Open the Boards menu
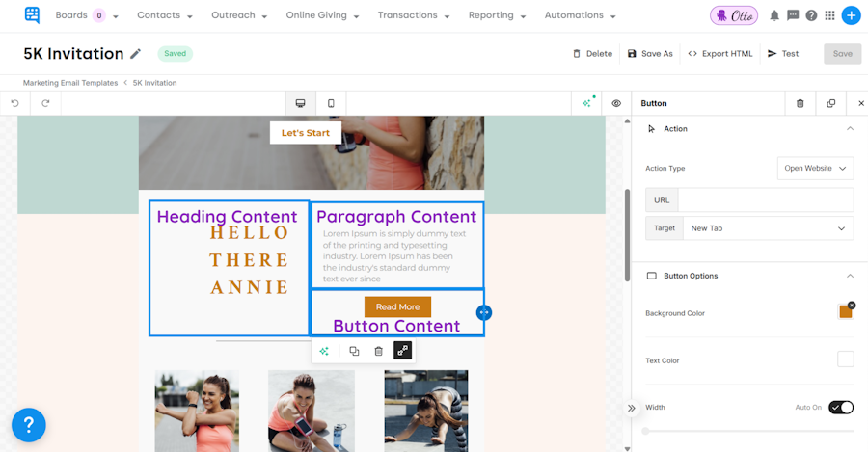868x452 pixels. coord(87,15)
